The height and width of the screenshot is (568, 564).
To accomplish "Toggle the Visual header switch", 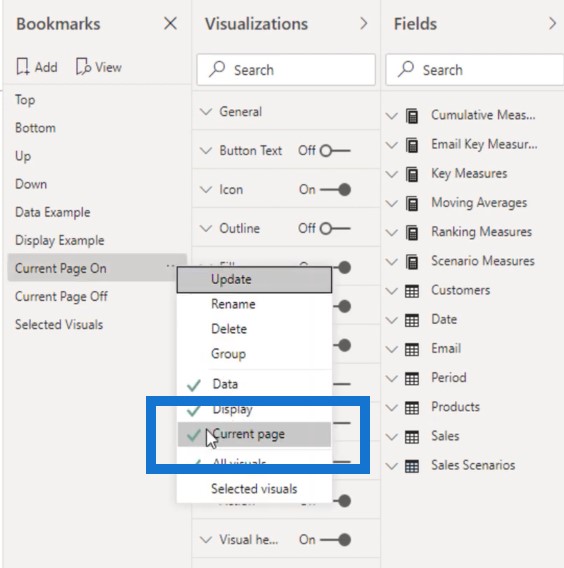I will pyautogui.click(x=335, y=540).
